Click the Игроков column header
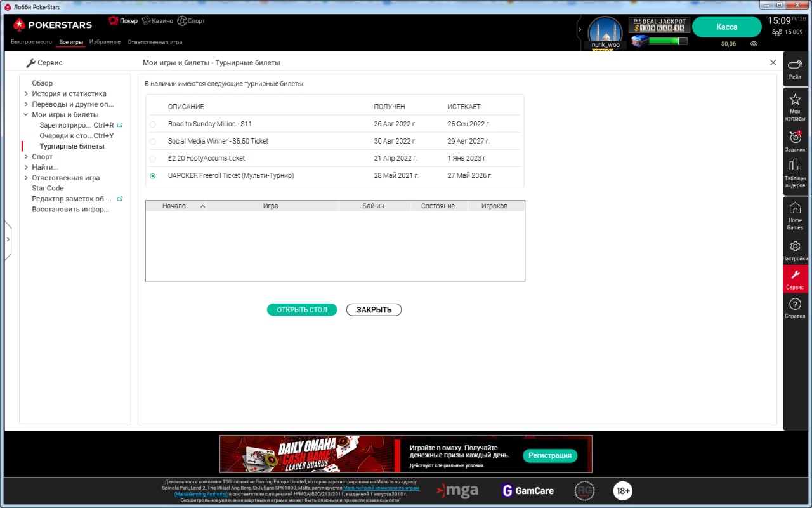 tap(494, 206)
